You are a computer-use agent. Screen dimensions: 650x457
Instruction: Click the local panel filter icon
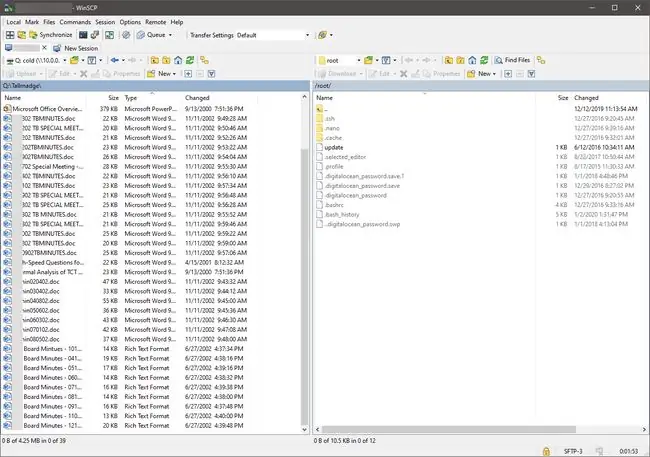(92, 61)
